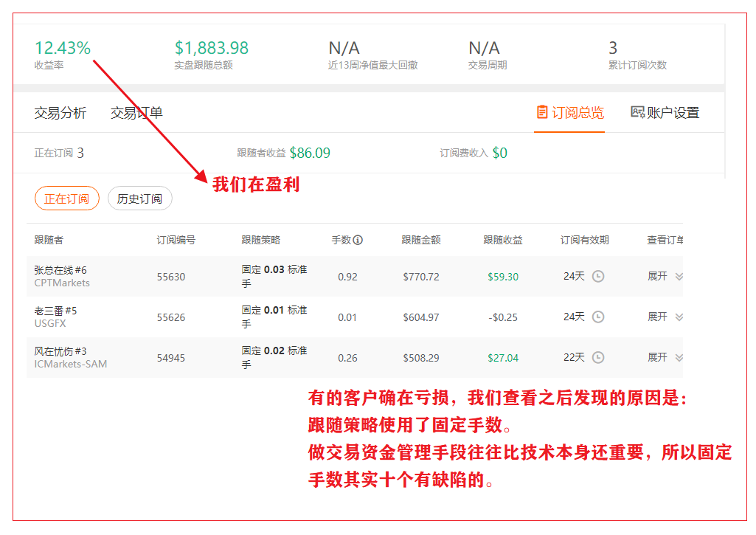Click subscription number 55630
The image size is (756, 535).
[170, 277]
